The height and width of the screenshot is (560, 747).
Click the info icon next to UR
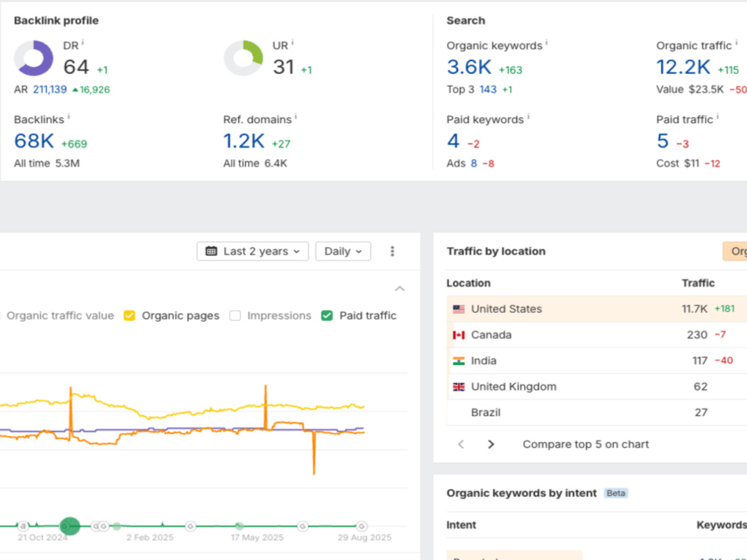[293, 43]
